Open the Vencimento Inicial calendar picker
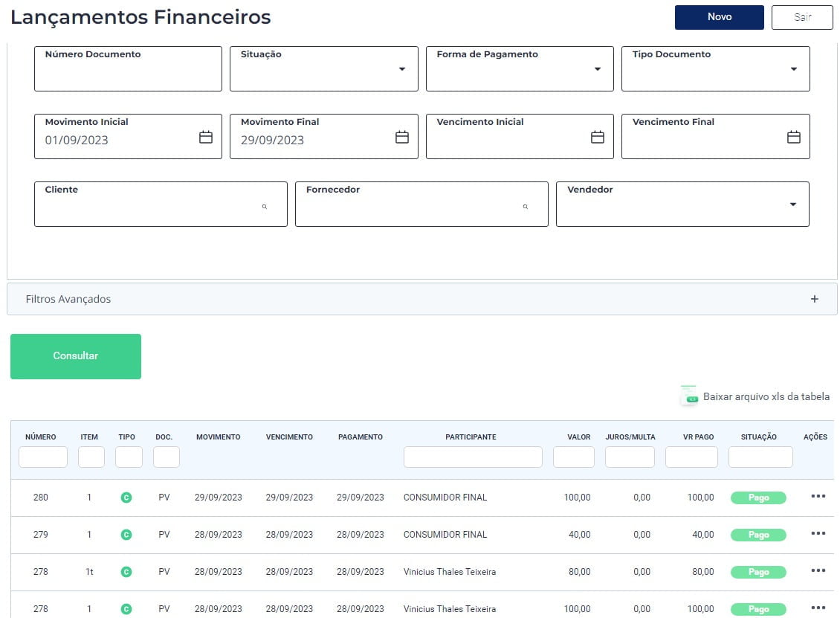The image size is (840, 618). (597, 137)
